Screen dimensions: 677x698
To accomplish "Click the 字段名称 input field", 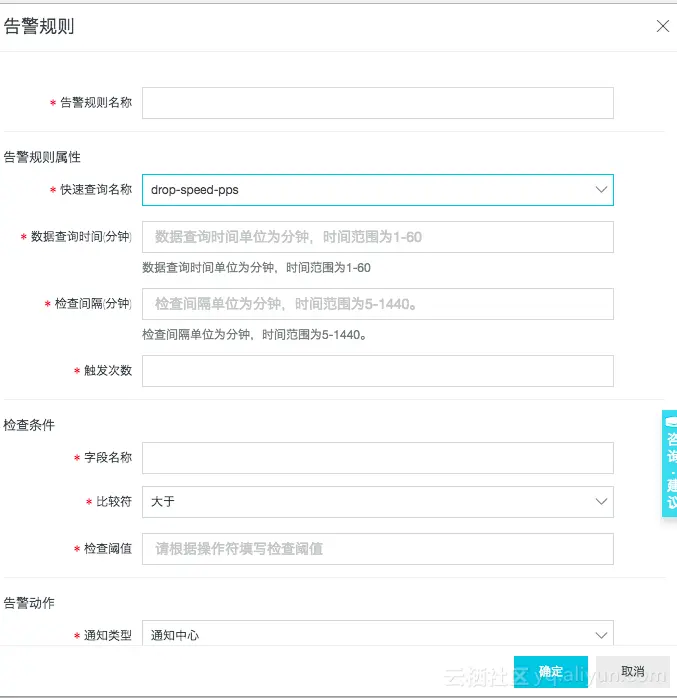I will 377,458.
